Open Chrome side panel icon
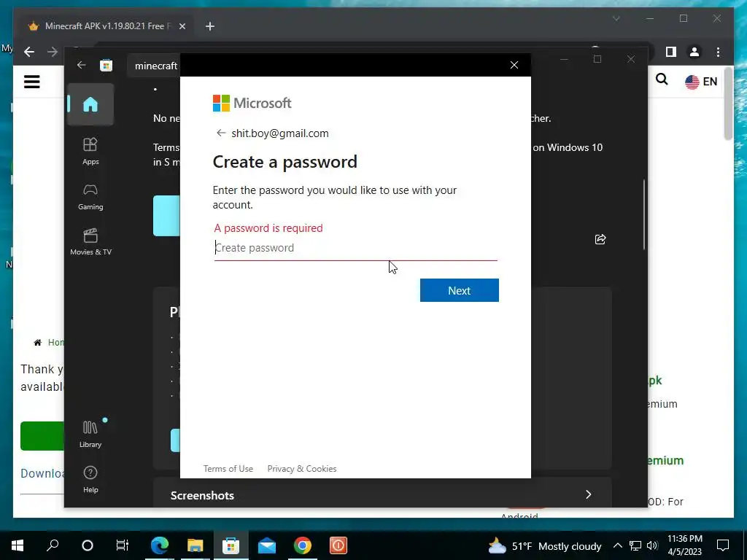The height and width of the screenshot is (560, 747). [671, 52]
